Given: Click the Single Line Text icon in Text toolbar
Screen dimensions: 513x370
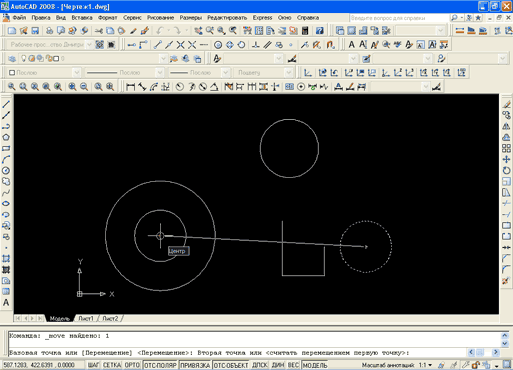Looking at the screenshot, I should pos(363,45).
